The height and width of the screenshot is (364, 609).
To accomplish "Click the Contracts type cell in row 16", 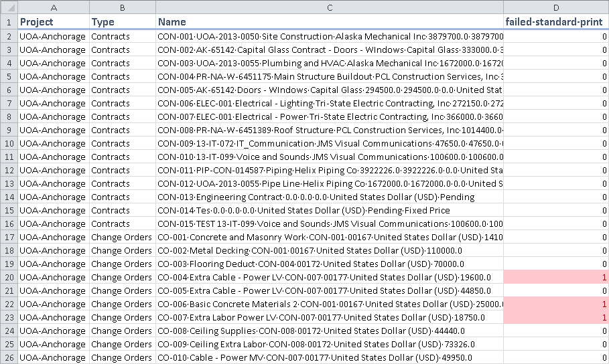I will (x=123, y=224).
